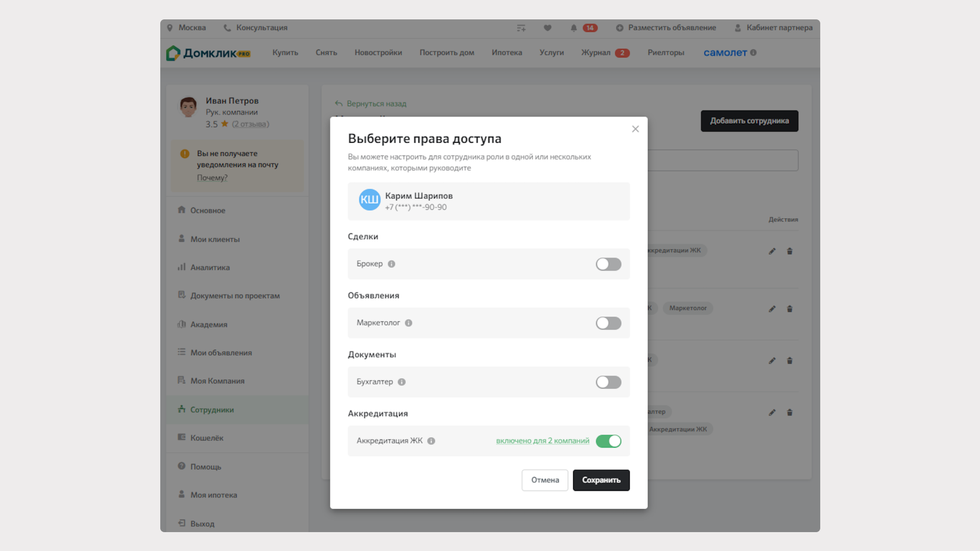The height and width of the screenshot is (551, 980).
Task: Click the КШ avatar of Карим Шарипов
Action: 370,200
